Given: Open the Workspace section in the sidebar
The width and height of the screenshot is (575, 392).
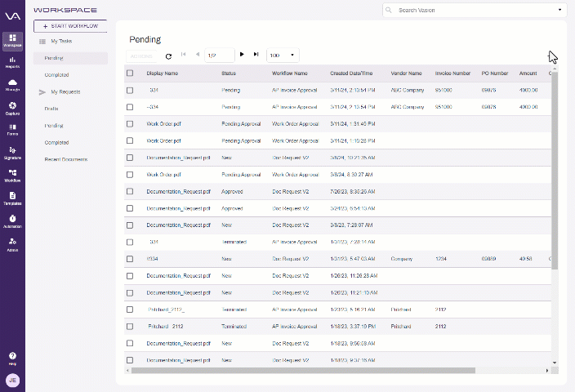Looking at the screenshot, I should click(x=12, y=41).
